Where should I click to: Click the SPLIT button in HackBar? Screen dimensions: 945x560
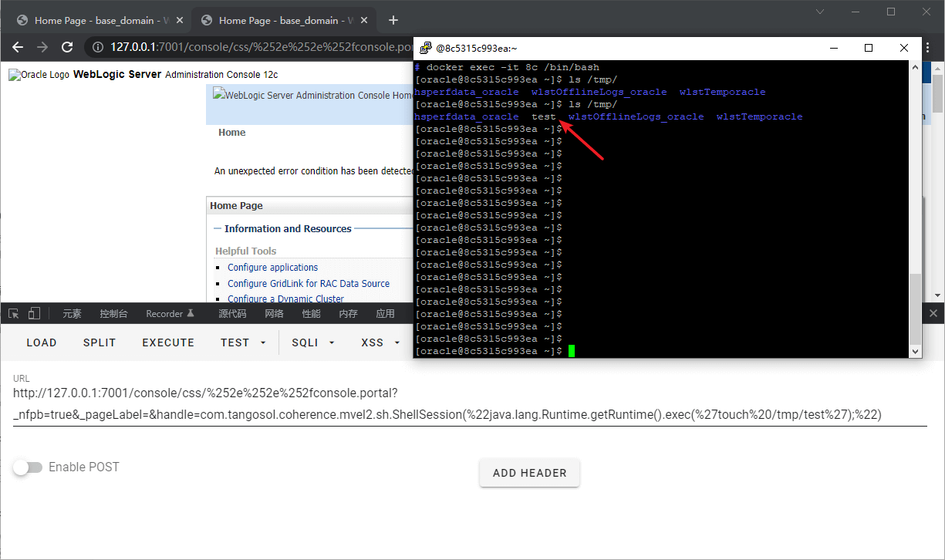tap(100, 342)
